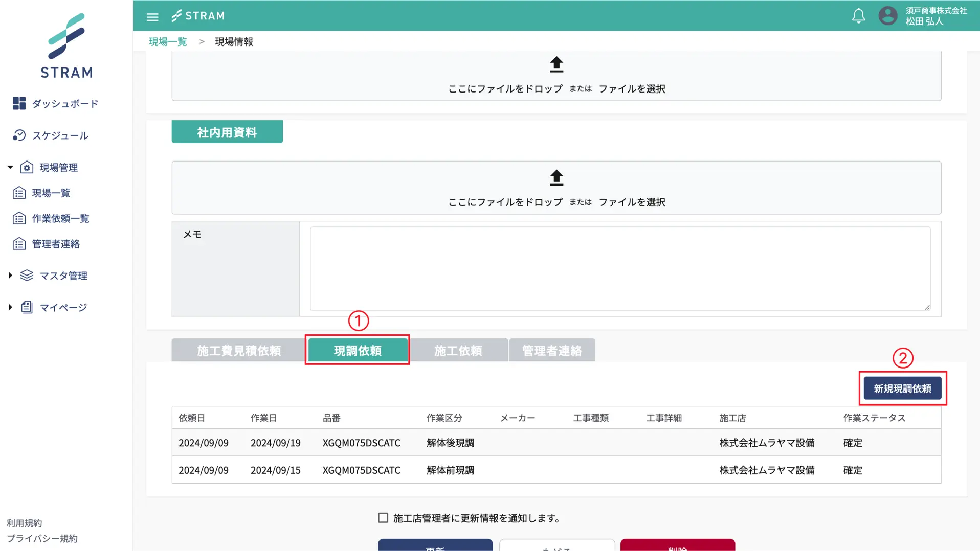Click the Schedule icon in sidebar
Screen dimensions: 980x551
click(x=19, y=135)
